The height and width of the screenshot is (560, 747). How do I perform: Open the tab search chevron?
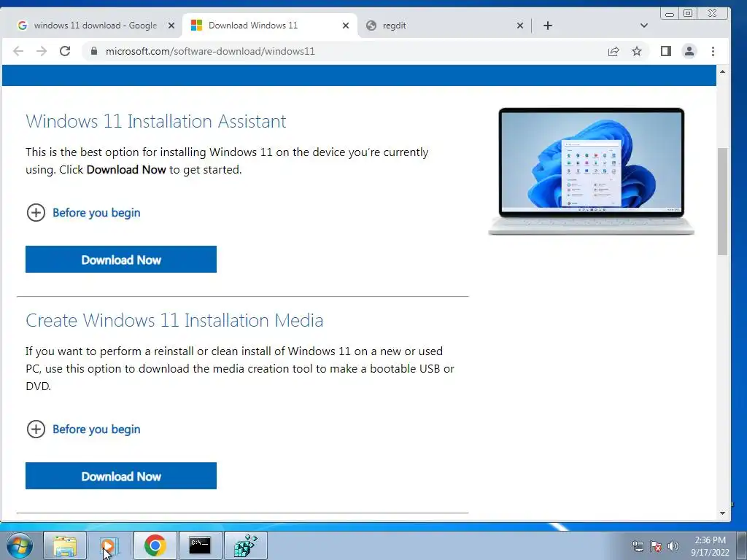[643, 26]
